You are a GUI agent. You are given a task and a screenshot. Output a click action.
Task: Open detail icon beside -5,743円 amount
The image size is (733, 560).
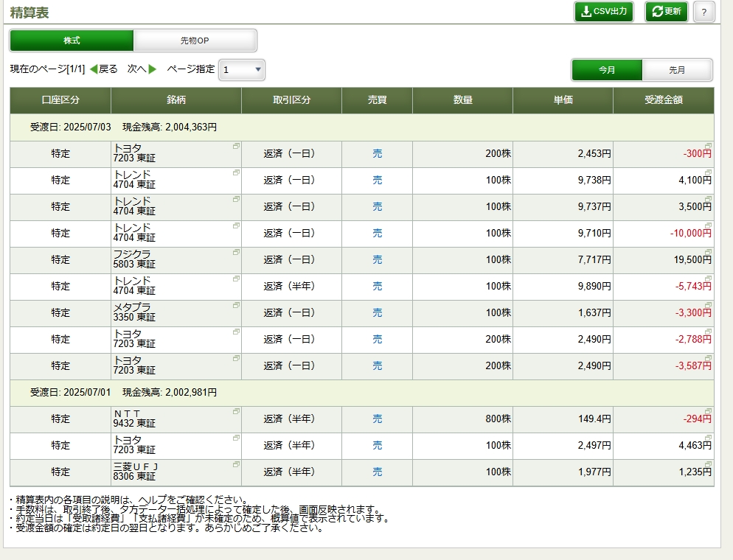[708, 279]
